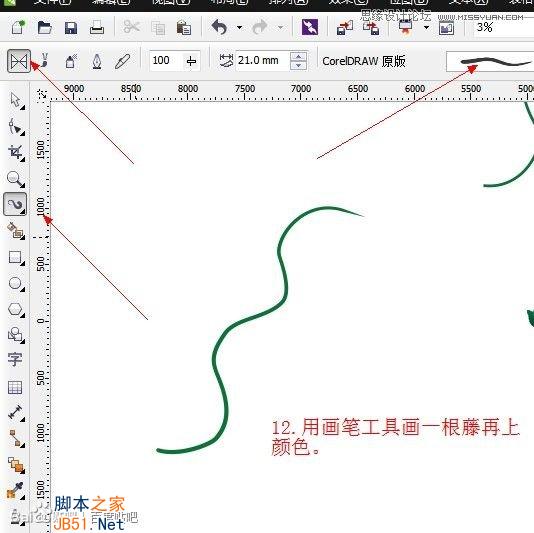Select the Artistic Media tool
This screenshot has width=534, height=533.
15,204
